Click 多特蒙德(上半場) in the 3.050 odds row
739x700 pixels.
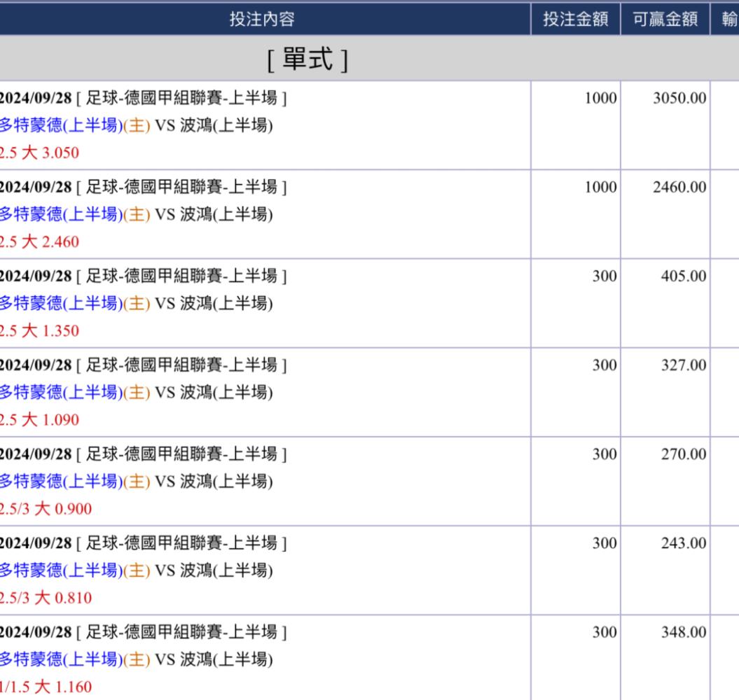61,125
